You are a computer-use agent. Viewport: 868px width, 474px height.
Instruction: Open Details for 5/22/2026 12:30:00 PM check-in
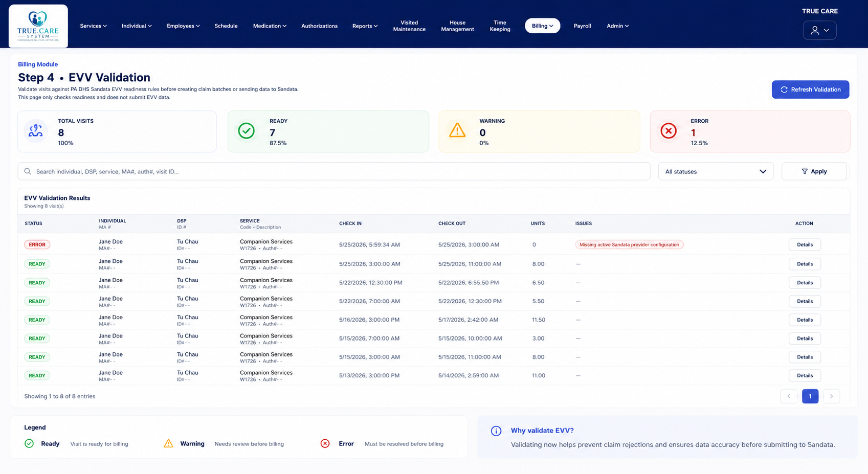805,283
